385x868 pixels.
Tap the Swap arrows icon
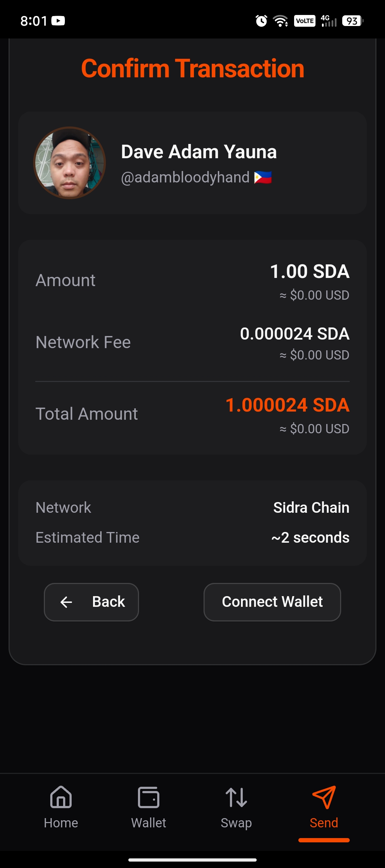coord(236,797)
